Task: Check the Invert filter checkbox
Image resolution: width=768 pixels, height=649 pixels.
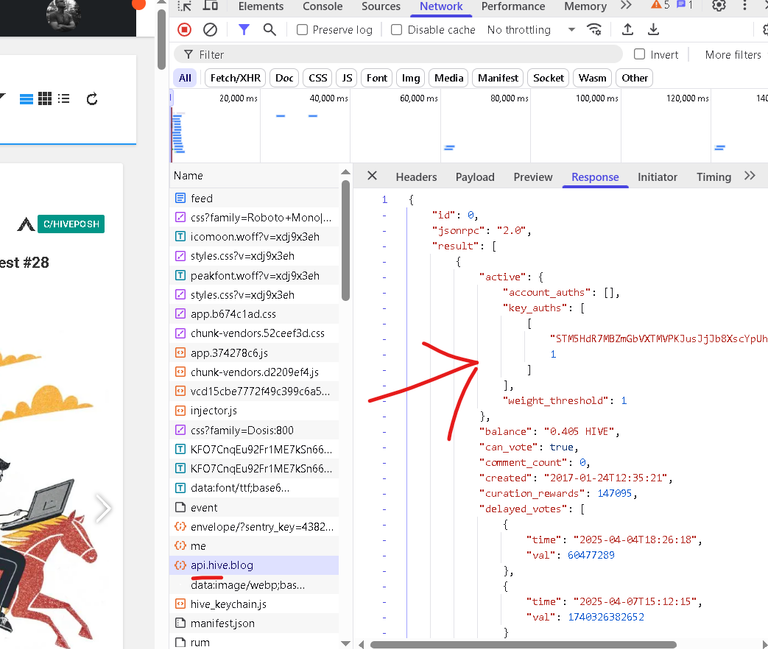Action: point(639,54)
